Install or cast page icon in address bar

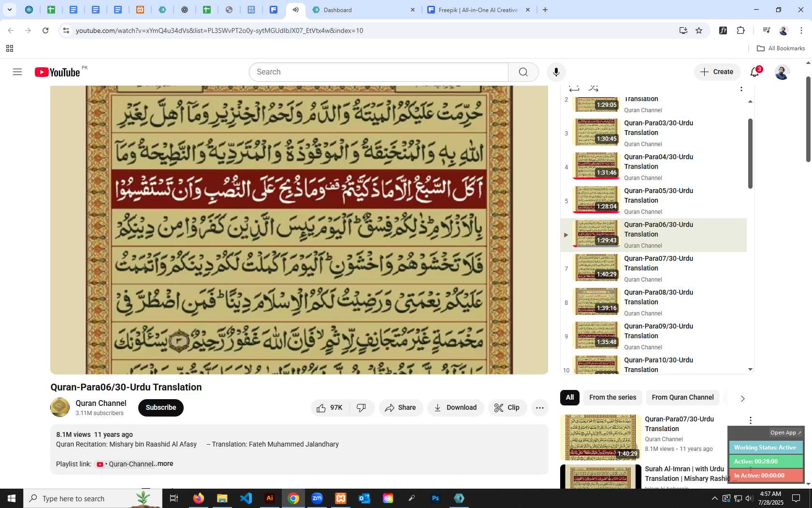683,30
